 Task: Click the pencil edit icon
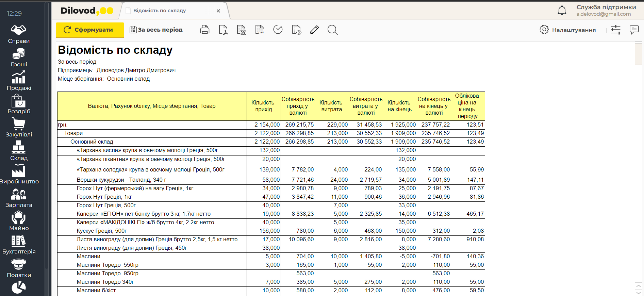pyautogui.click(x=314, y=30)
